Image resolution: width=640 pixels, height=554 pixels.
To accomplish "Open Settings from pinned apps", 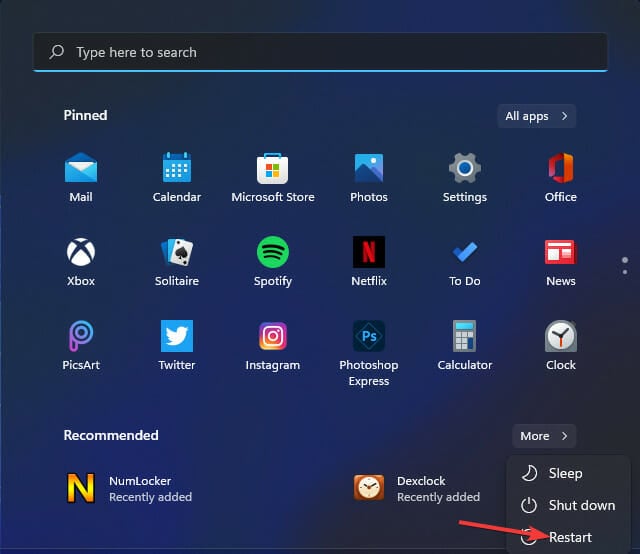I will coord(464,178).
